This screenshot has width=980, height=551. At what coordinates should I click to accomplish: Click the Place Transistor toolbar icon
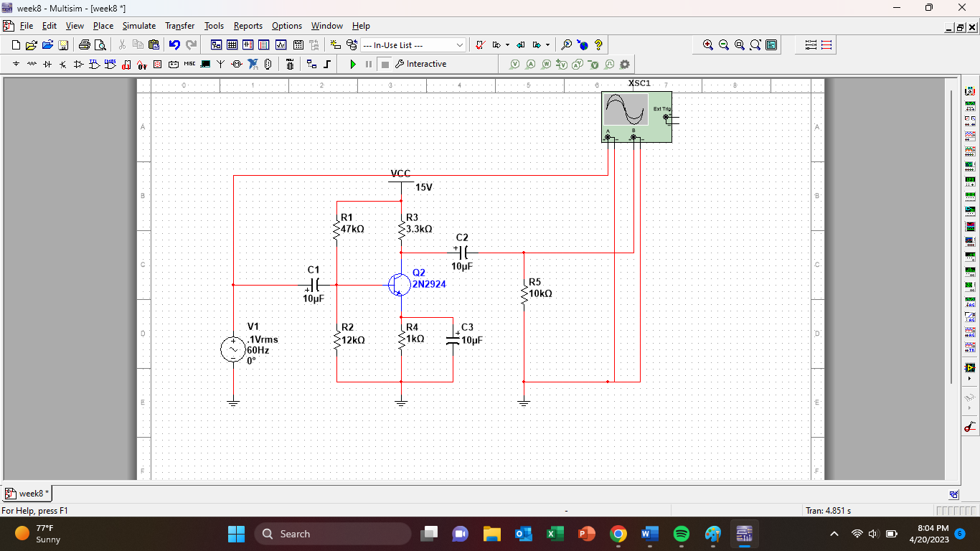pos(63,65)
